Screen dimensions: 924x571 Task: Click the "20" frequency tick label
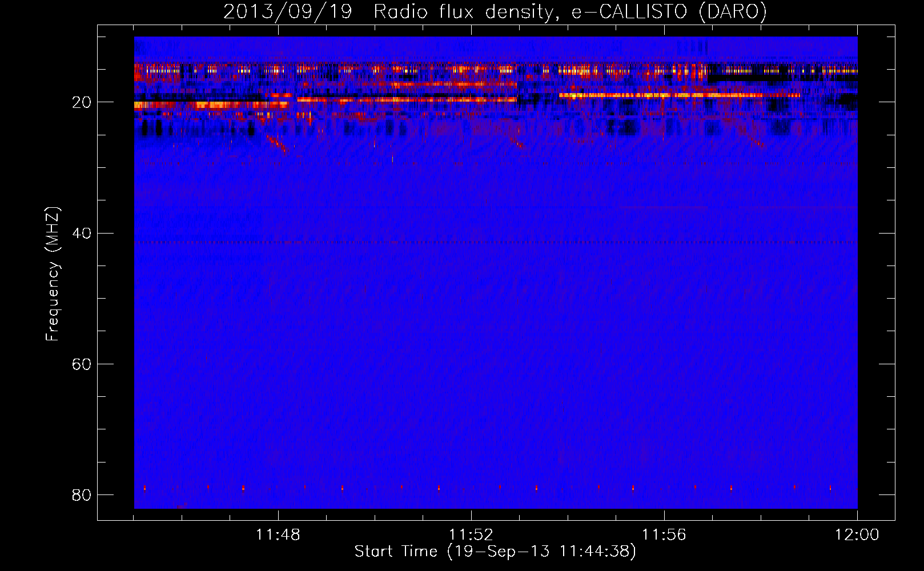tap(82, 103)
